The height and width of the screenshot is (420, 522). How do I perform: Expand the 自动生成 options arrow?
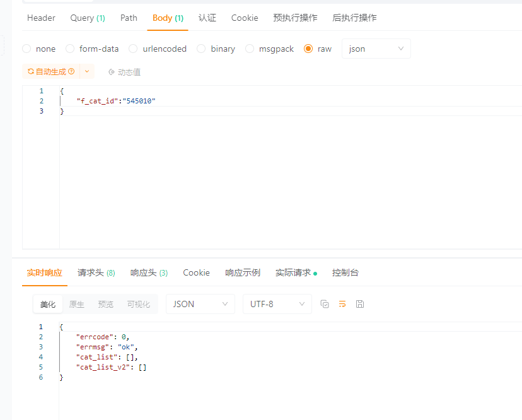(87, 72)
